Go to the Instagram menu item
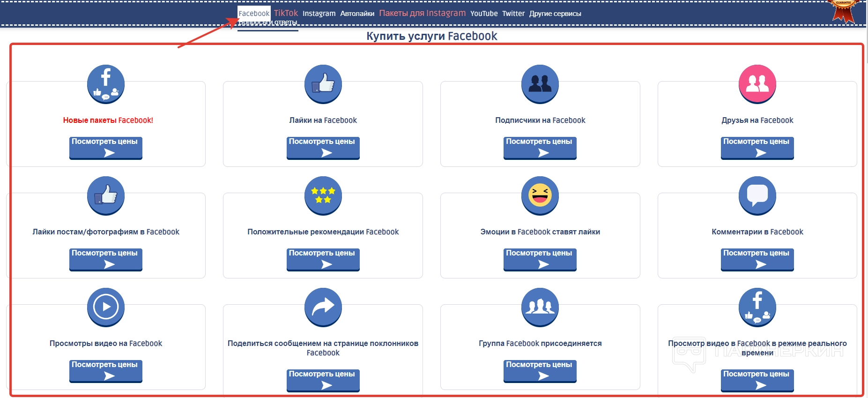The height and width of the screenshot is (398, 868). pyautogui.click(x=319, y=14)
